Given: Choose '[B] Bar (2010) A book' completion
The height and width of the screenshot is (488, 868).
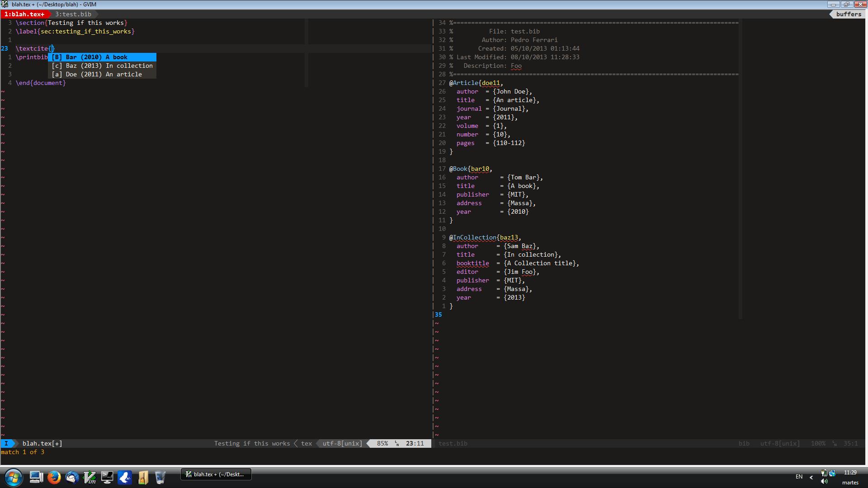Looking at the screenshot, I should (102, 57).
